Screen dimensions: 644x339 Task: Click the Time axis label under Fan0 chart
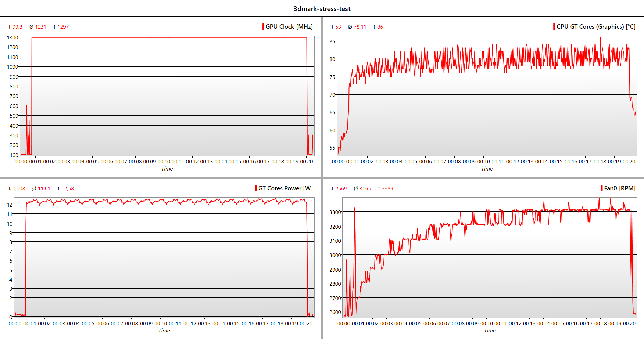coord(490,331)
